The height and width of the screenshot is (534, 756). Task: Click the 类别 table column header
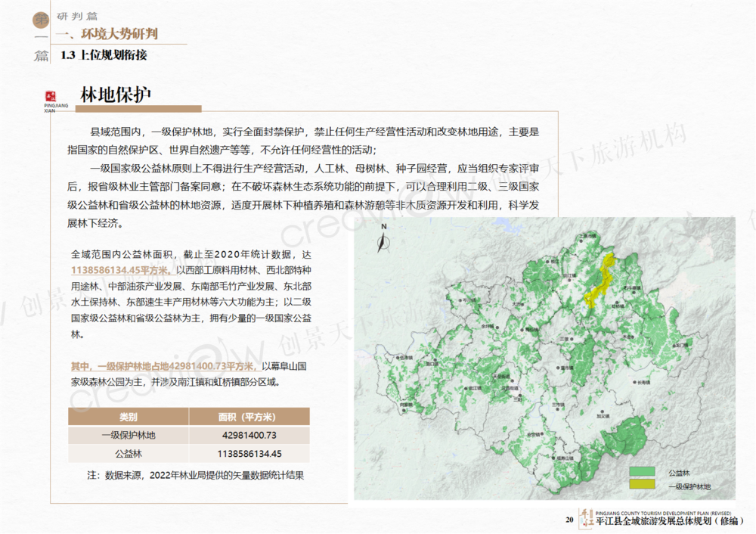click(128, 418)
